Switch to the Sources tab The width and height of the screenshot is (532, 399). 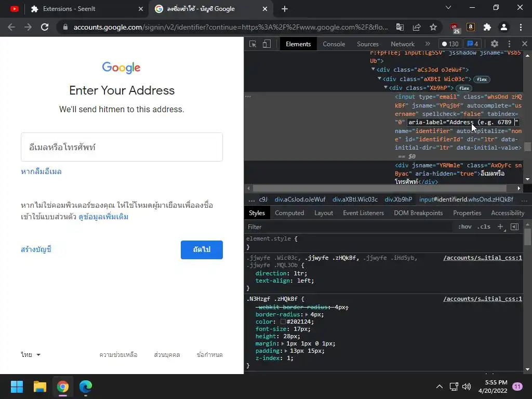coord(367,44)
